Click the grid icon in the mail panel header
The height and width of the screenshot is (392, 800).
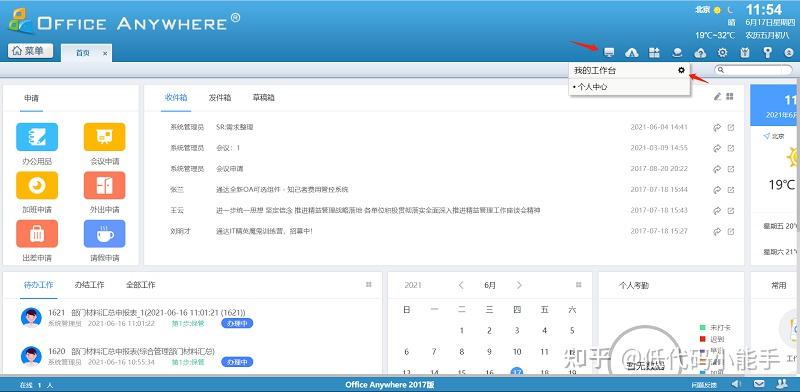(x=730, y=96)
